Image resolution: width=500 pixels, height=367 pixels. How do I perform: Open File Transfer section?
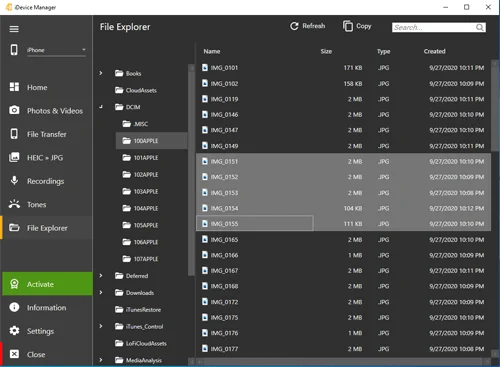pos(47,134)
